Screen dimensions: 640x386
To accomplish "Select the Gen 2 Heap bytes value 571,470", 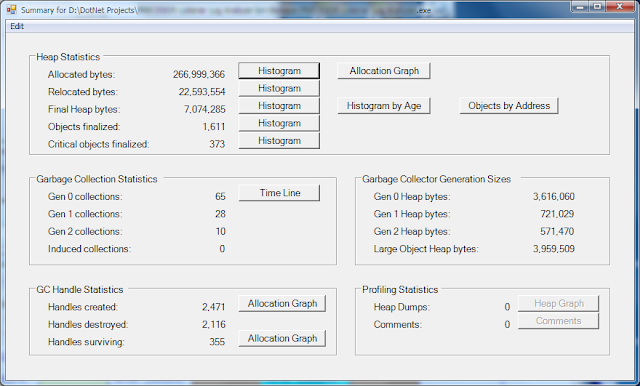I will [x=557, y=231].
